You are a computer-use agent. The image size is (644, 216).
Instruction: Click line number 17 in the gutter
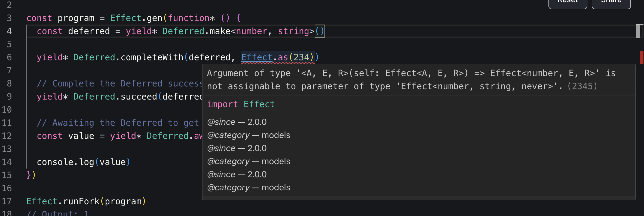(7, 201)
